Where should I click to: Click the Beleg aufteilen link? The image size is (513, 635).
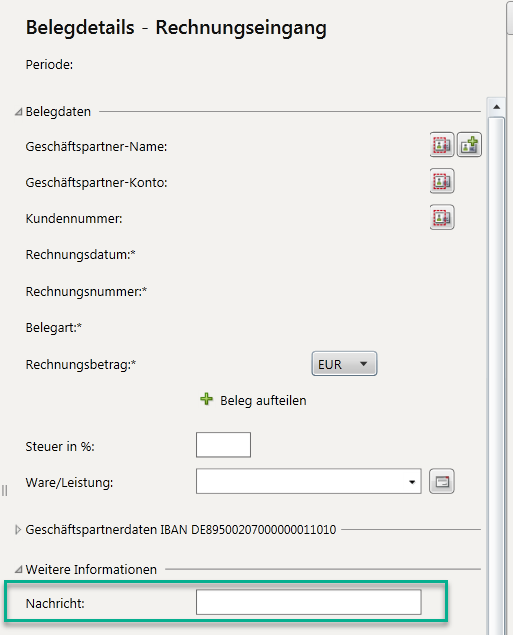point(263,401)
